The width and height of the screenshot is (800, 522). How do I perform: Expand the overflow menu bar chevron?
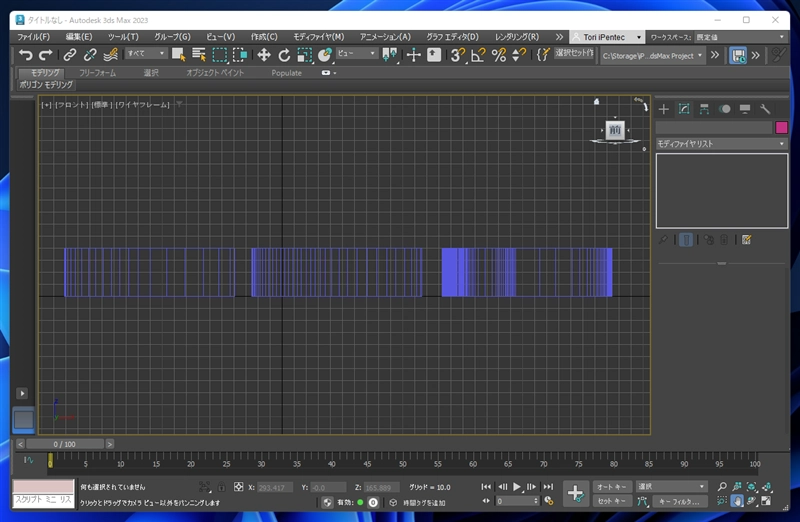[559, 37]
